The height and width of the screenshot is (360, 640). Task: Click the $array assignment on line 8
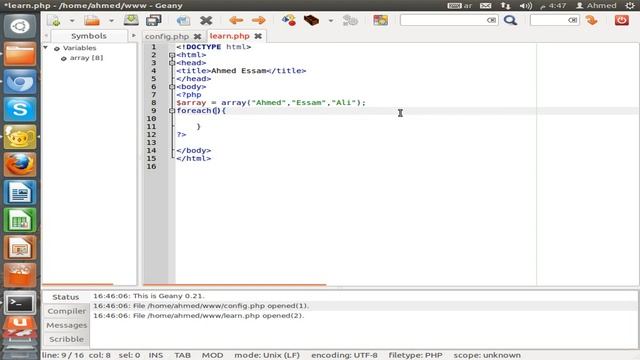pos(271,103)
